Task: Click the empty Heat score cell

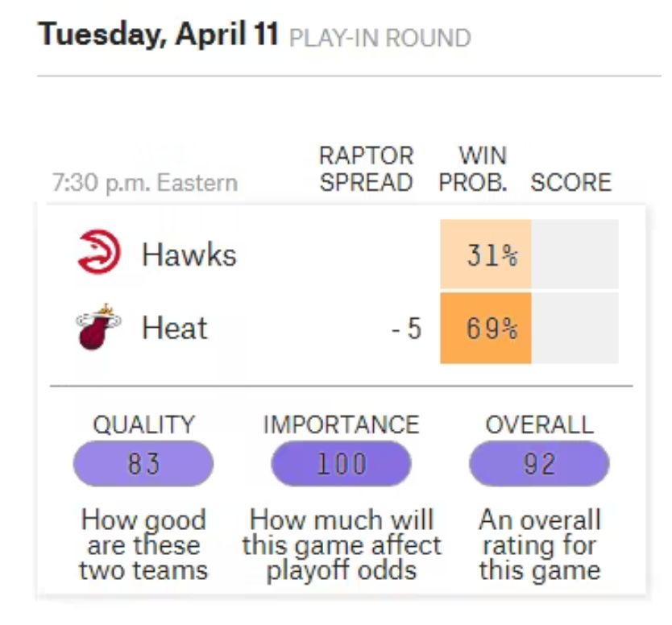Action: coord(575,328)
